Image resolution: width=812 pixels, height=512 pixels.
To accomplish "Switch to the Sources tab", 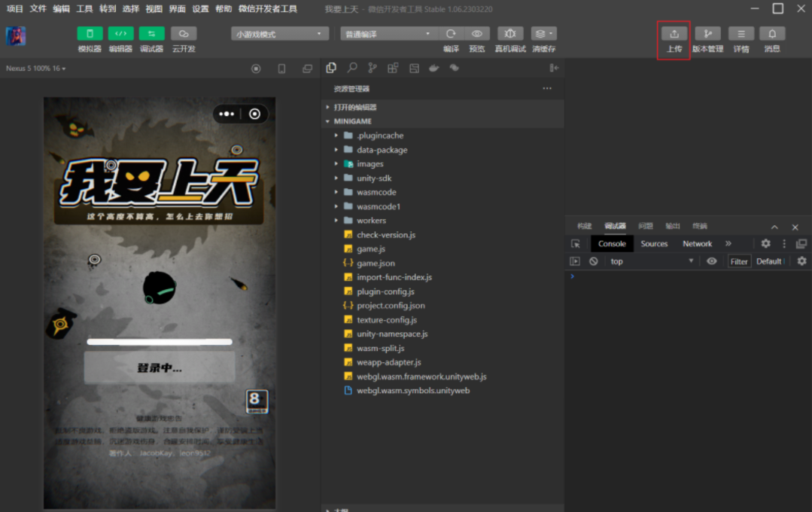I will pos(654,243).
